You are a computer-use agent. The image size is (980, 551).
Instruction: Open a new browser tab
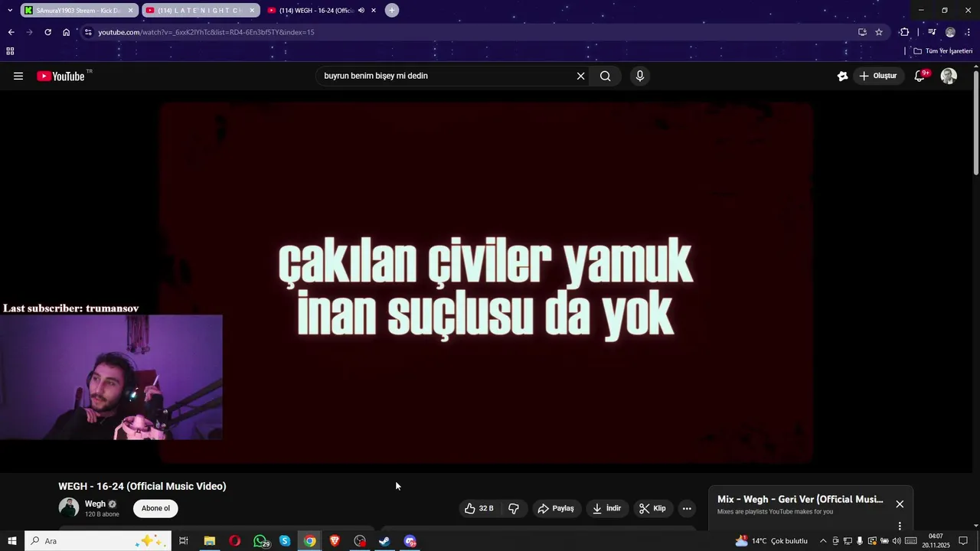click(x=392, y=10)
